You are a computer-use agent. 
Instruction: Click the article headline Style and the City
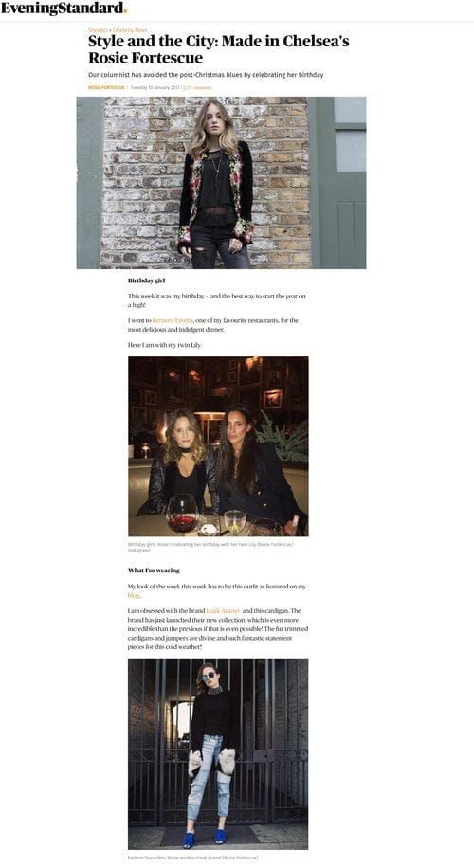click(x=219, y=49)
